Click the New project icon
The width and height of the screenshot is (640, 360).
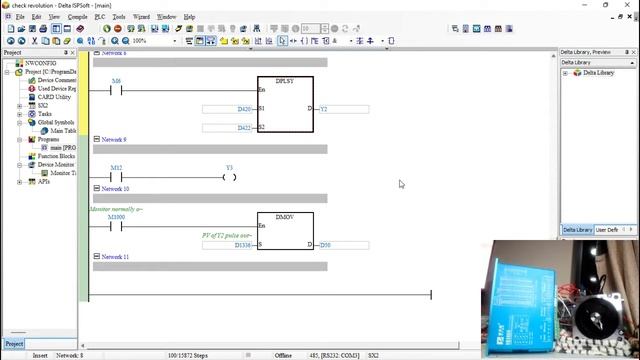[x=11, y=29]
